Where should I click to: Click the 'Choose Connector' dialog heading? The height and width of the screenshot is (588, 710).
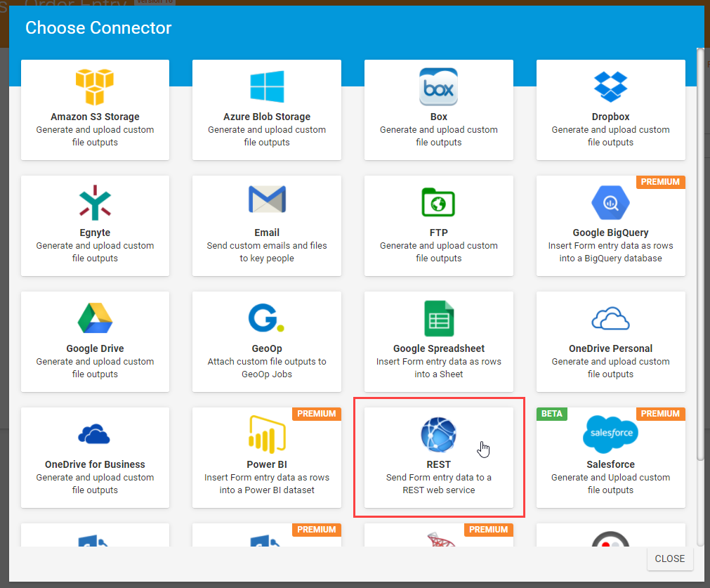click(98, 28)
